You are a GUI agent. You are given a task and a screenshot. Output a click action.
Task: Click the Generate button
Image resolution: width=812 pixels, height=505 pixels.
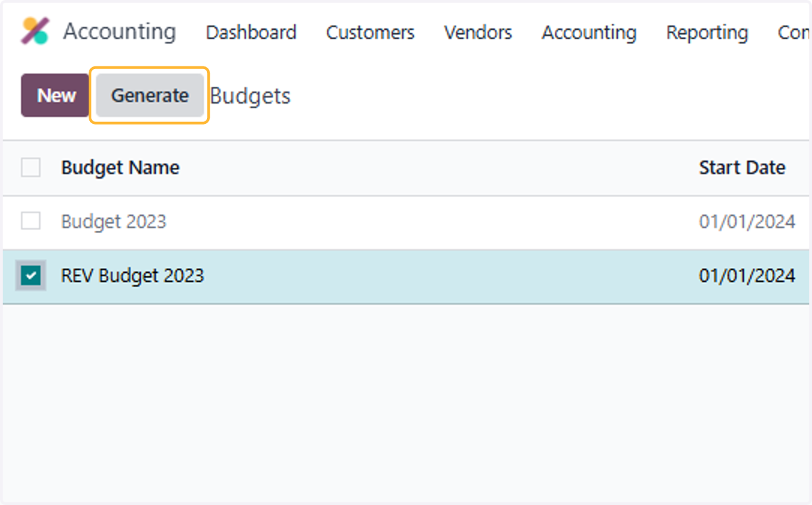tap(150, 95)
